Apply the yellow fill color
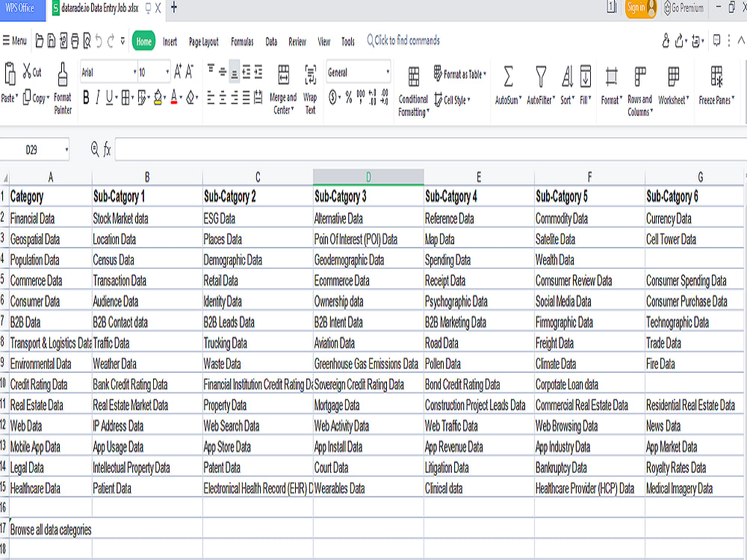 158,98
